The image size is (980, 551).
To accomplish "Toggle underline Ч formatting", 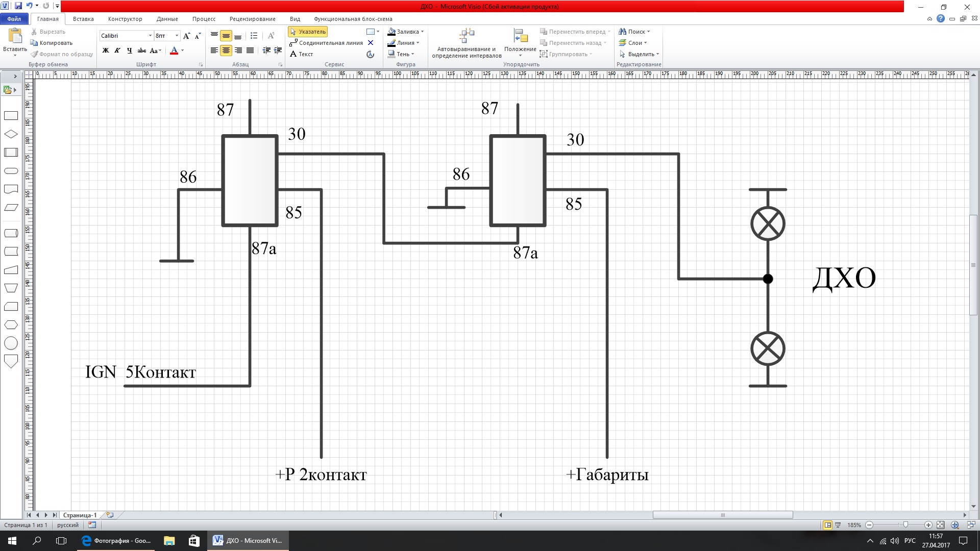I will 129,51.
